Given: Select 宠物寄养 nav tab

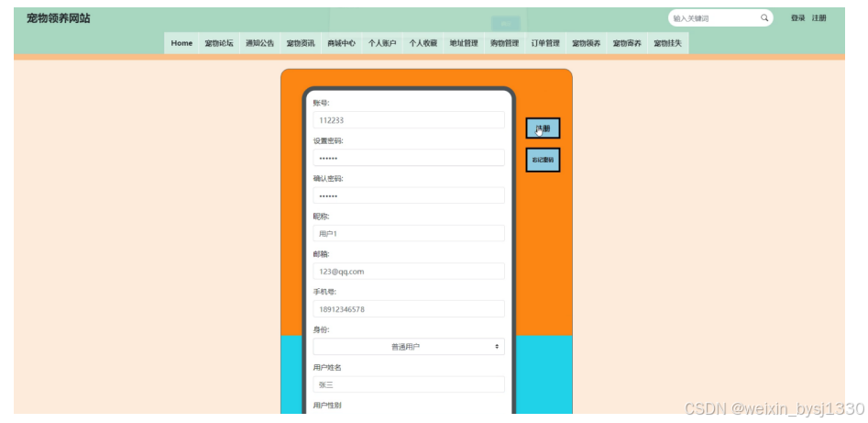Looking at the screenshot, I should tap(627, 43).
